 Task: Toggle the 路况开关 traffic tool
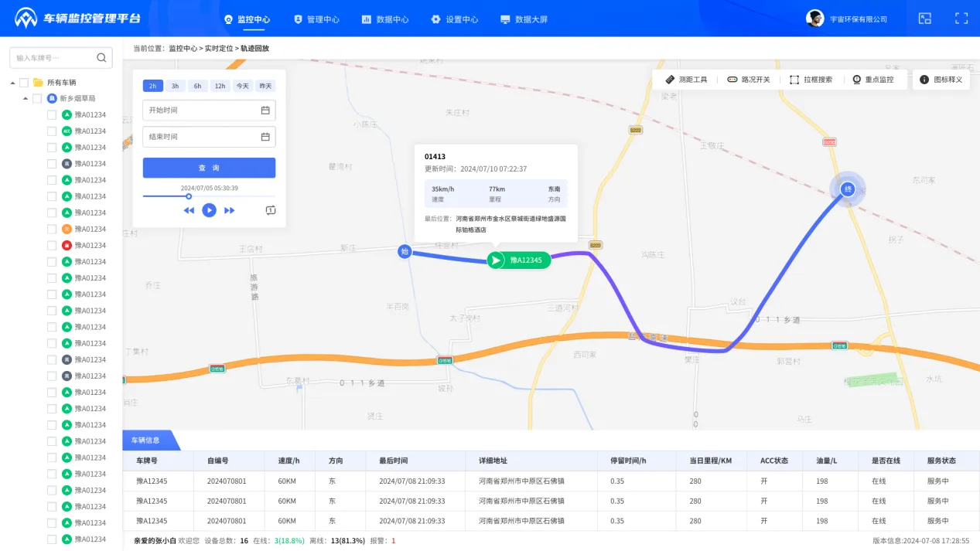coord(748,80)
